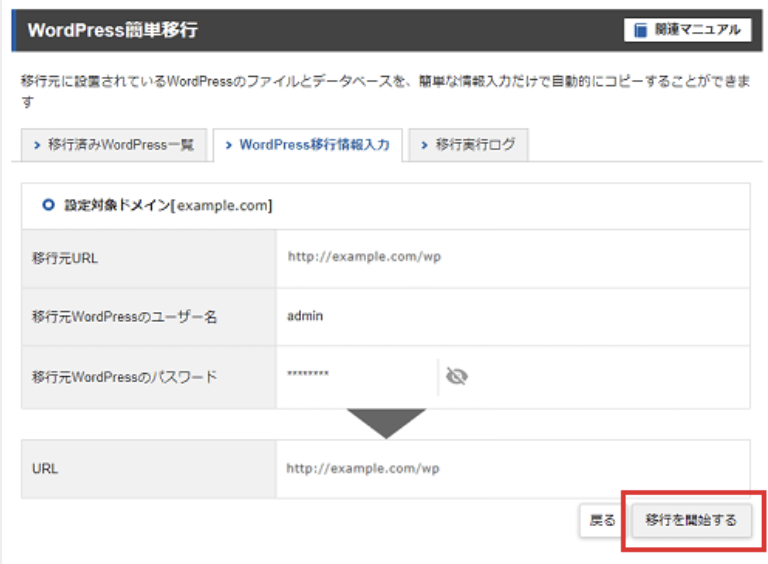Image resolution: width=768 pixels, height=564 pixels.
Task: Focus the masked password field
Action: 357,375
